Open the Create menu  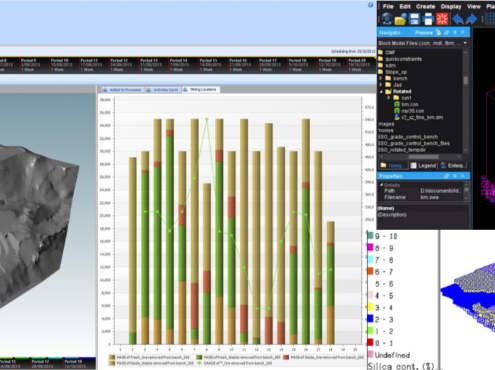(x=425, y=6)
